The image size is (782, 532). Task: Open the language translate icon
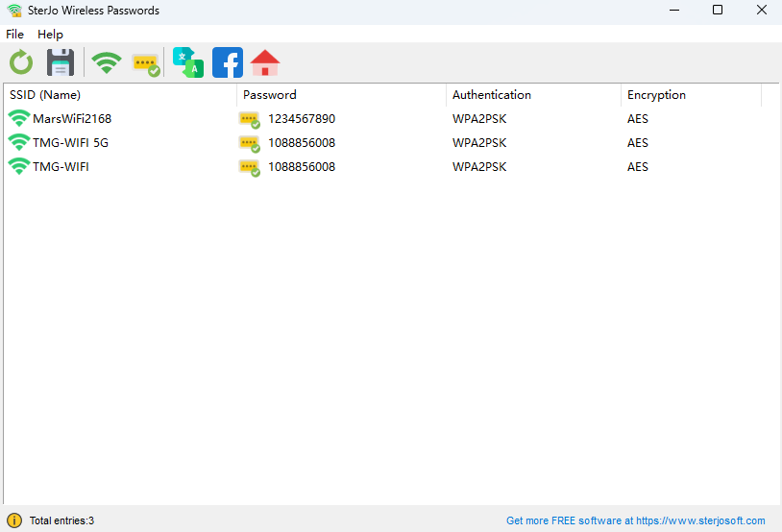tap(188, 62)
